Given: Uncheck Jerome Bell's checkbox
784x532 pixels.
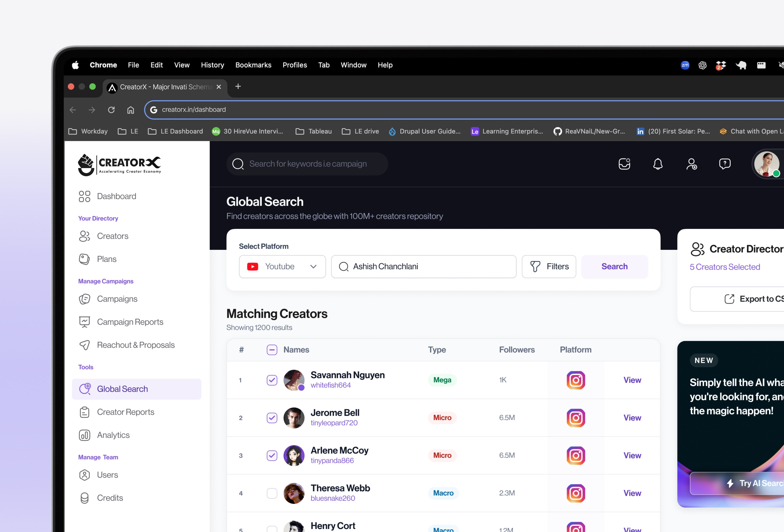Looking at the screenshot, I should 272,418.
